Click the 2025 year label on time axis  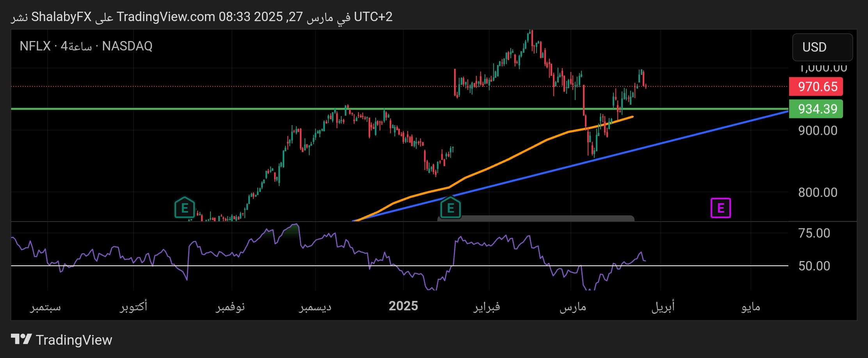point(403,306)
